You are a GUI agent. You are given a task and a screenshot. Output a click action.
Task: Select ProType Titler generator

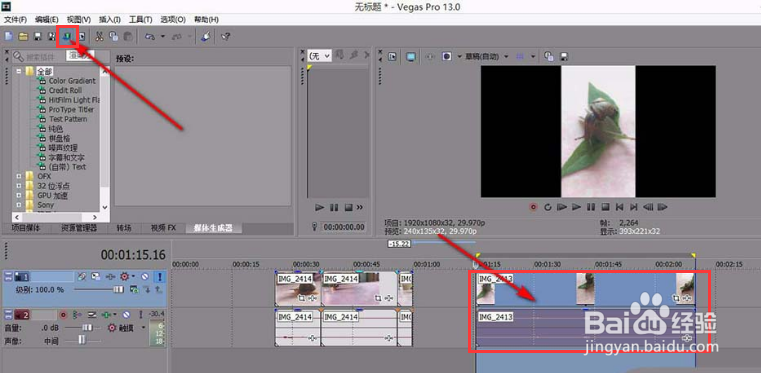click(71, 110)
